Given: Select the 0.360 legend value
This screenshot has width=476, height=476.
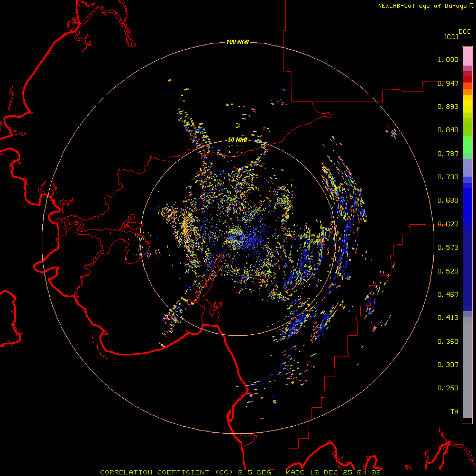Looking at the screenshot, I should click(448, 342).
